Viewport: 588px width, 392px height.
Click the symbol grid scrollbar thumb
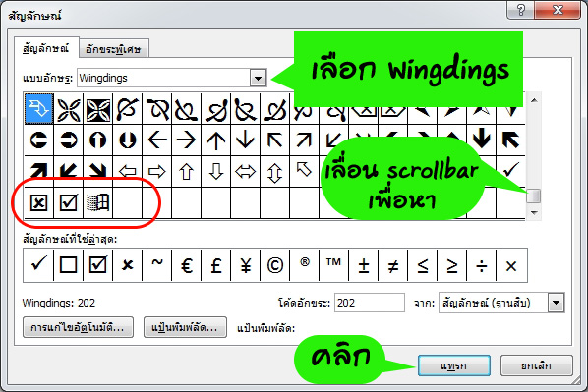point(534,196)
